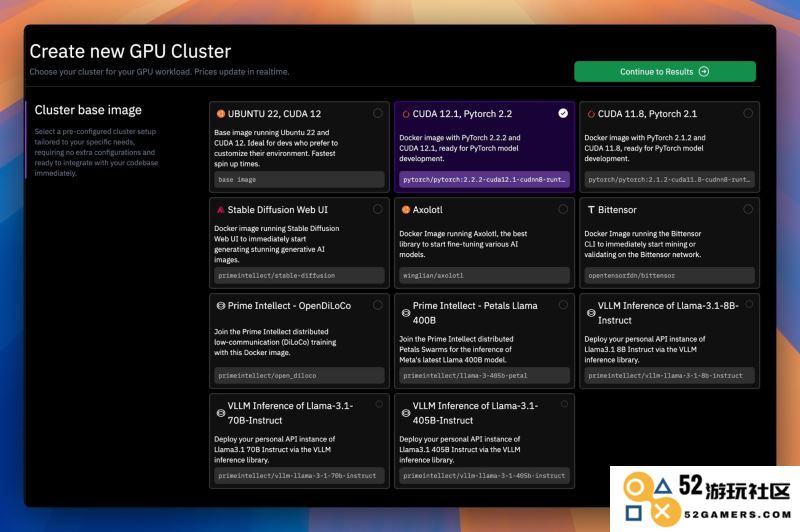Image resolution: width=800 pixels, height=532 pixels.
Task: Click the PyTorch icon on CUDA 11.8 card
Action: (591, 114)
